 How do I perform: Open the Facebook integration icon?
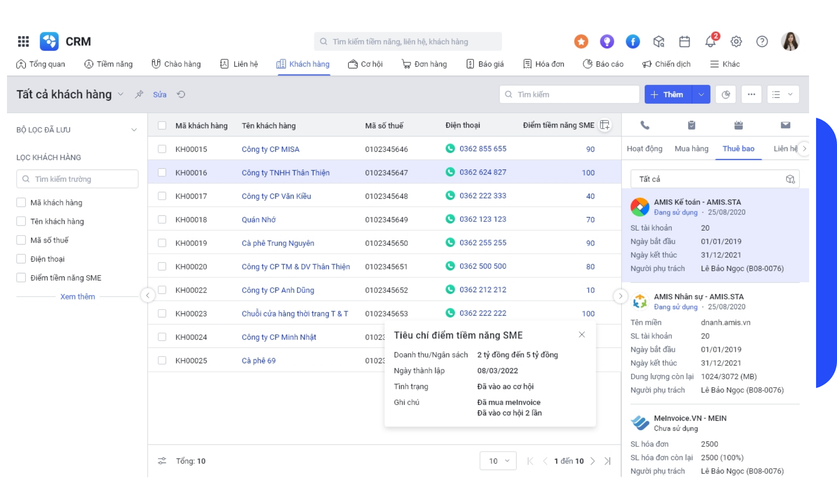tap(633, 41)
